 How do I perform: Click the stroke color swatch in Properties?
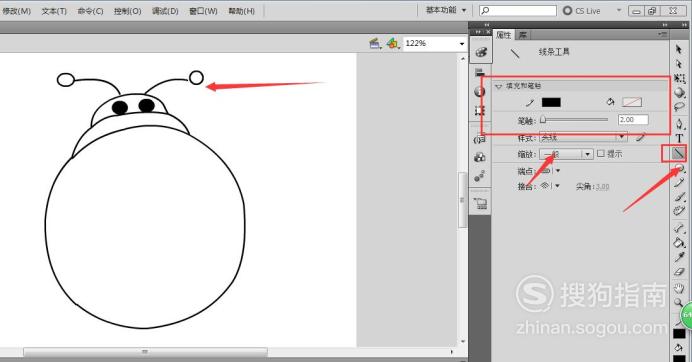click(551, 102)
